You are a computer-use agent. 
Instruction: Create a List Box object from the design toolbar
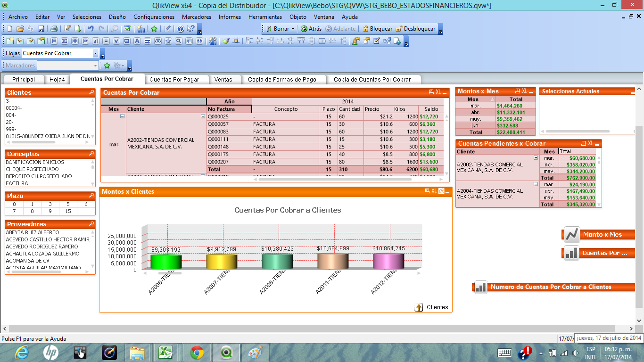54,41
